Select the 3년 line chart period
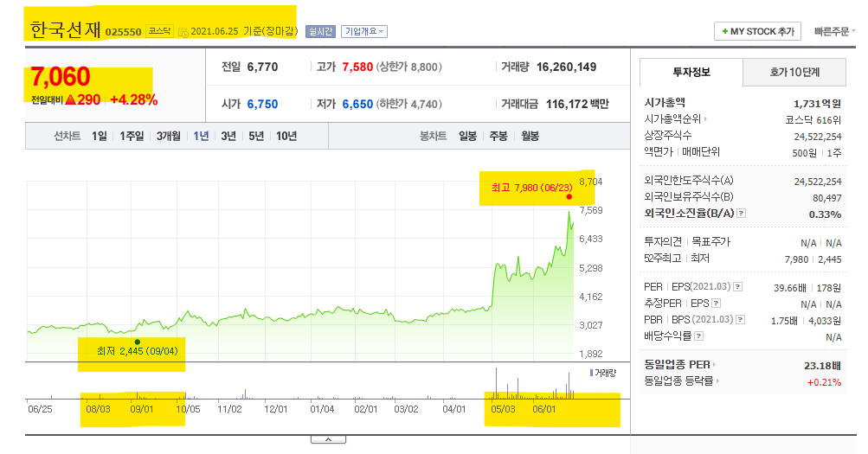The image size is (868, 454). click(228, 136)
